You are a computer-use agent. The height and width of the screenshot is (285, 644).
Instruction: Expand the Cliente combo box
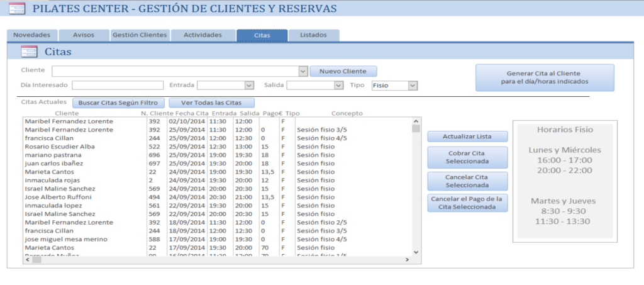tap(303, 71)
